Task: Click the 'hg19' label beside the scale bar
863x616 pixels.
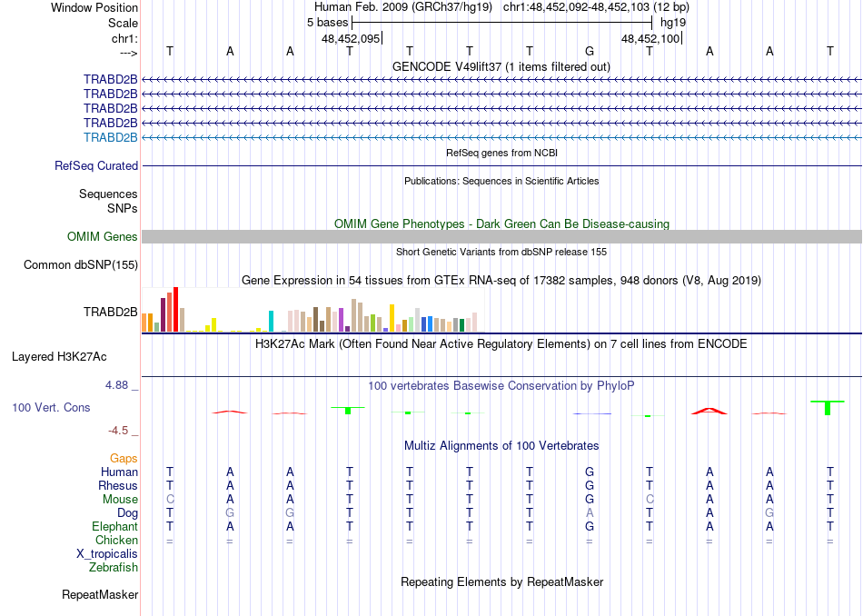Action: point(673,23)
